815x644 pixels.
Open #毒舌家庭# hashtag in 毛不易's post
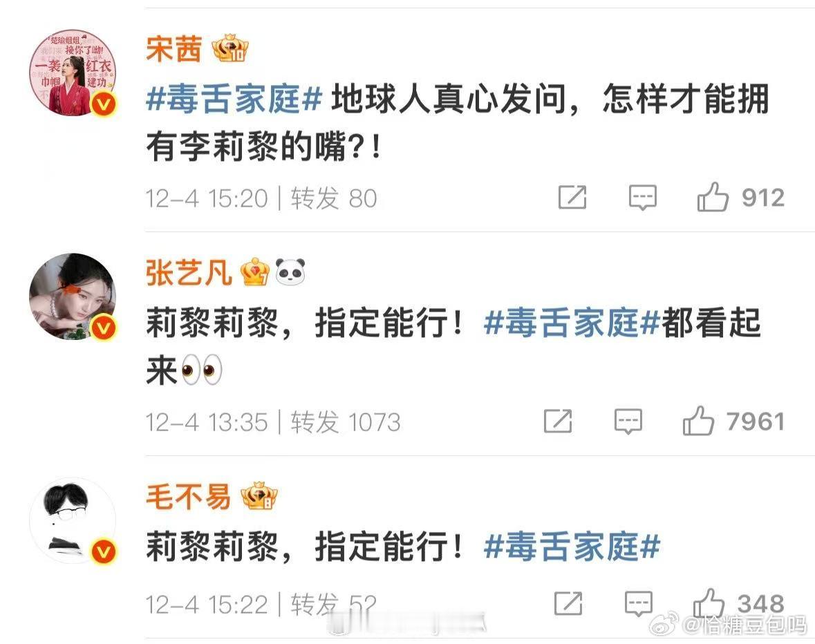point(572,547)
